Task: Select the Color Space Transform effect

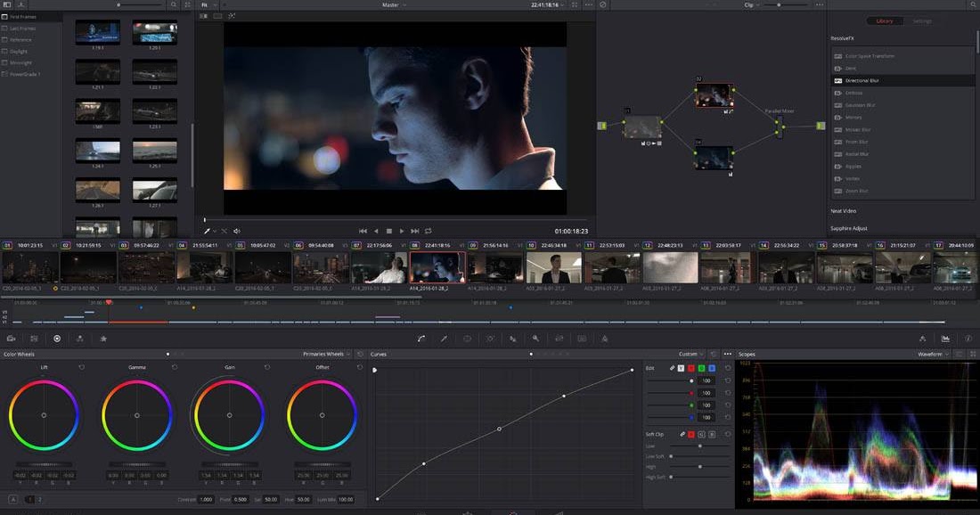Action: point(902,56)
